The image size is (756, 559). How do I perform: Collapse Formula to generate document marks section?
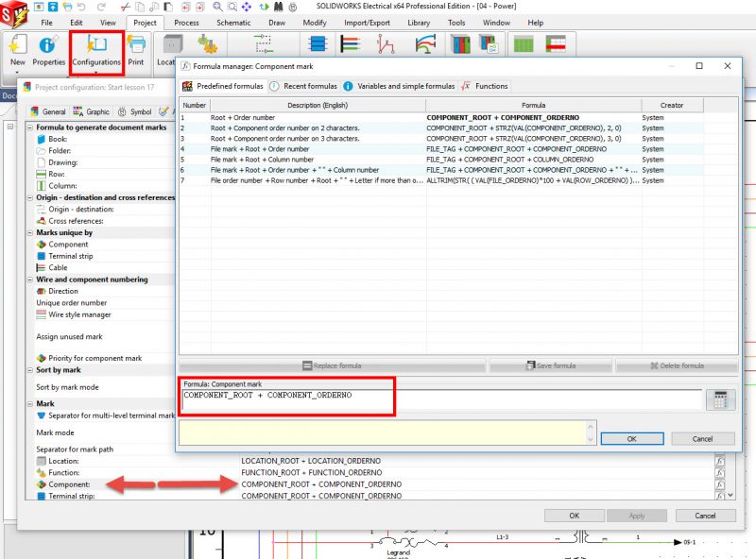30,127
